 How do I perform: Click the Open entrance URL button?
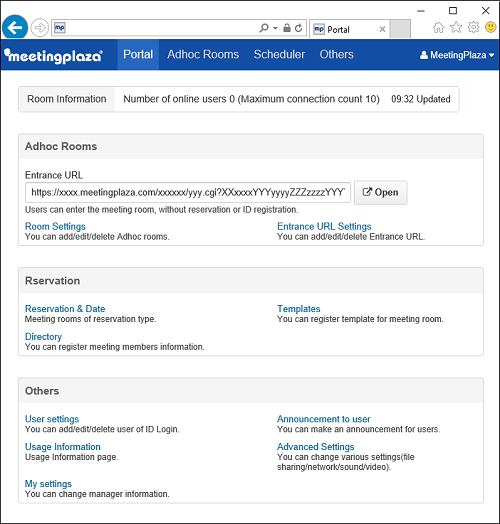(381, 192)
